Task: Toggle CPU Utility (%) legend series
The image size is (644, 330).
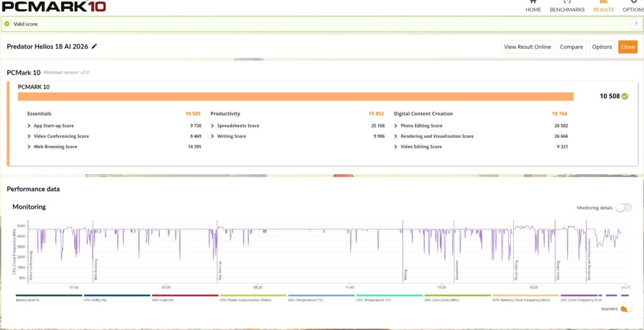Action: pyautogui.click(x=116, y=297)
